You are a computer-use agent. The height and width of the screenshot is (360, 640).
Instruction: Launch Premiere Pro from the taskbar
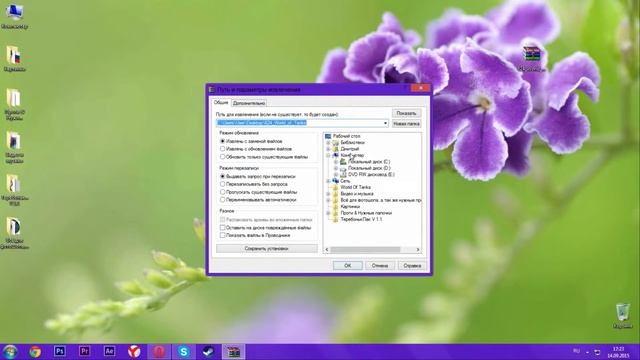[x=84, y=351]
